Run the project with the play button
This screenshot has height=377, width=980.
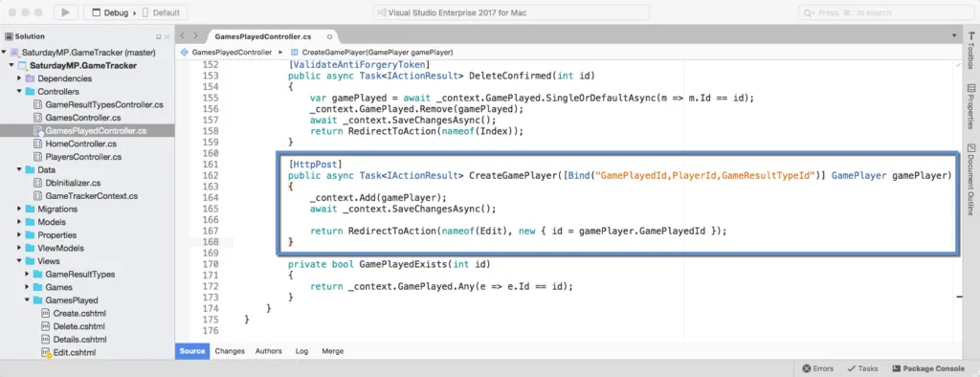66,12
